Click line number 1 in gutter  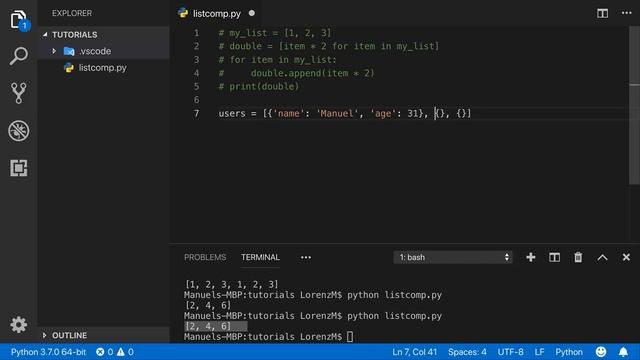[196, 33]
